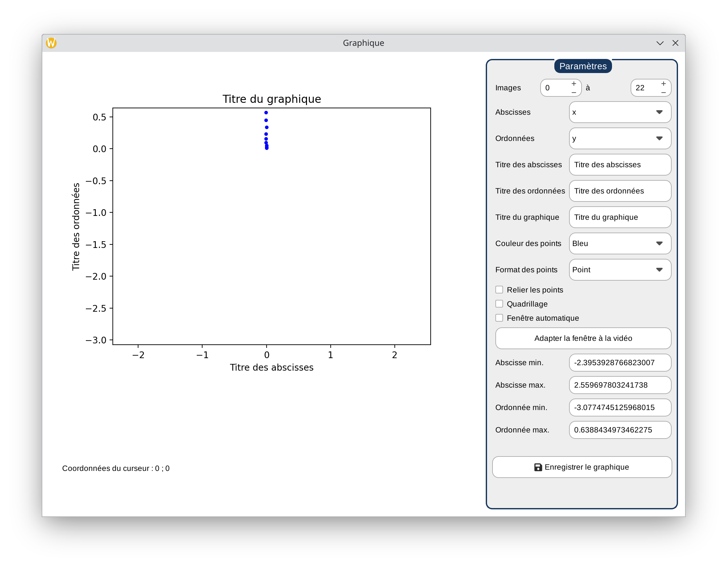The width and height of the screenshot is (728, 567).
Task: Close the Graphique window
Action: coord(675,43)
